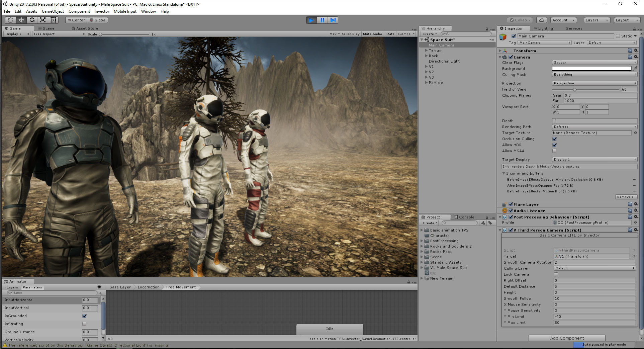Click the Pause button
Viewport: 644px width, 349px height.
[322, 20]
